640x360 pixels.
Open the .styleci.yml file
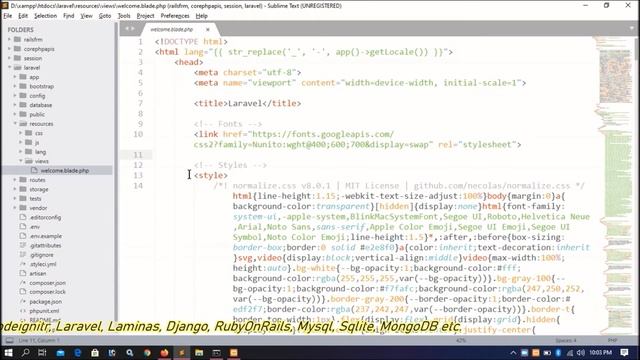click(x=43, y=264)
